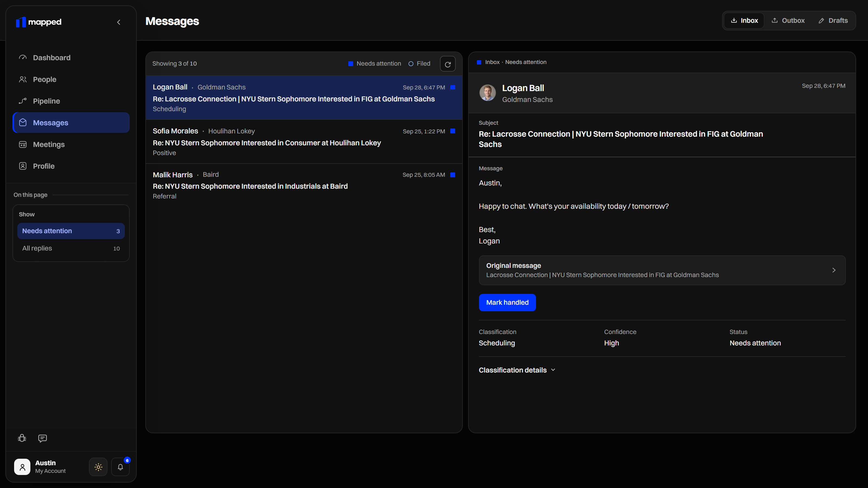868x488 pixels.
Task: Open the feedback chat icon
Action: (43, 438)
